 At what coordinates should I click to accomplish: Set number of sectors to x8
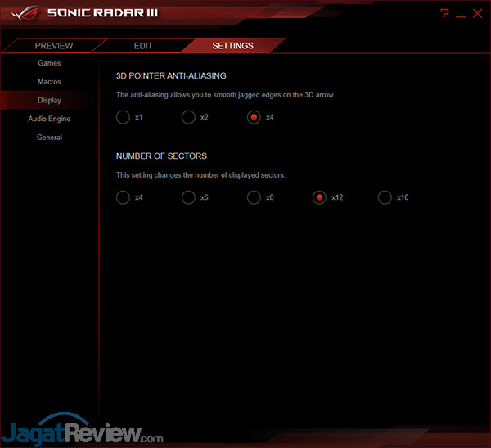254,197
